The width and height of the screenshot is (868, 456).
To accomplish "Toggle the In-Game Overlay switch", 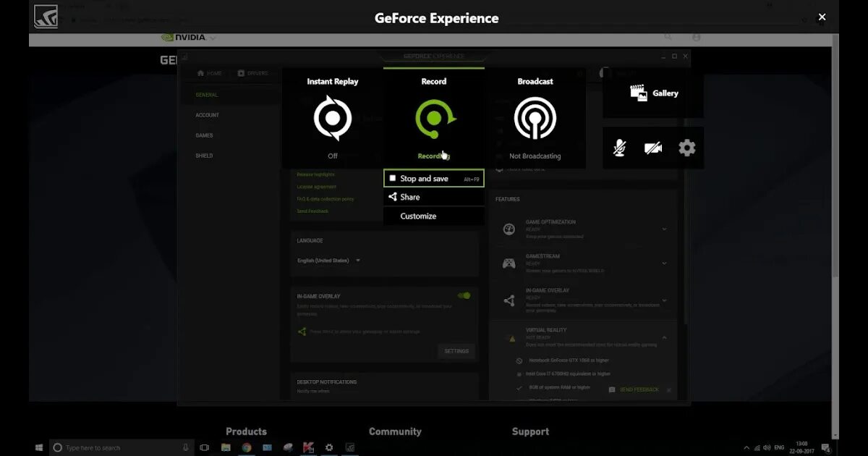I will click(x=464, y=295).
